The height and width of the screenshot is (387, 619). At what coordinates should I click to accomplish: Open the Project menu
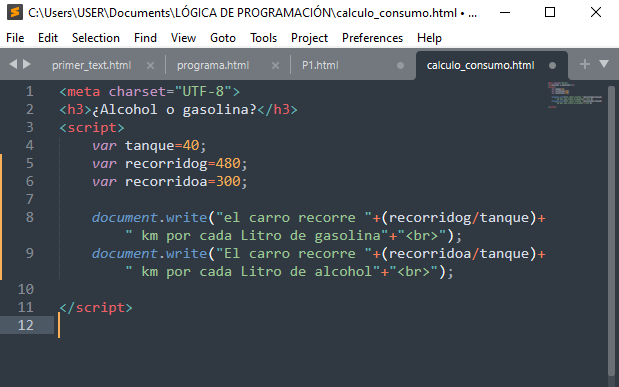[x=309, y=38]
